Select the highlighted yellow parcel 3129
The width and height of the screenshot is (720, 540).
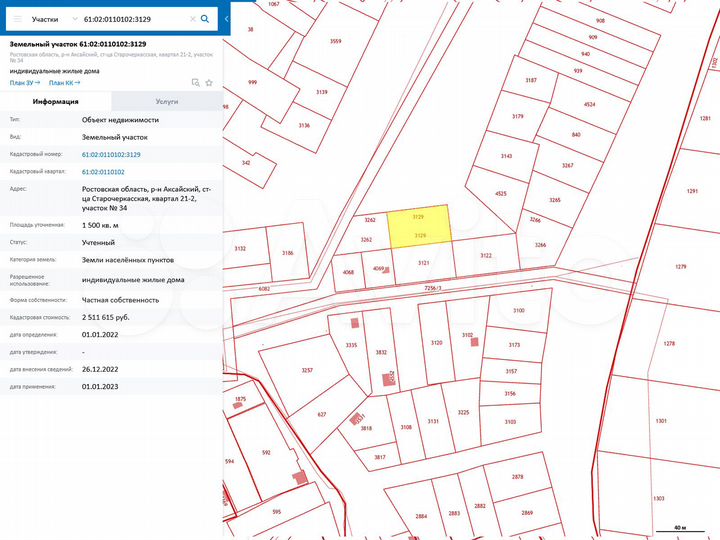[419, 226]
